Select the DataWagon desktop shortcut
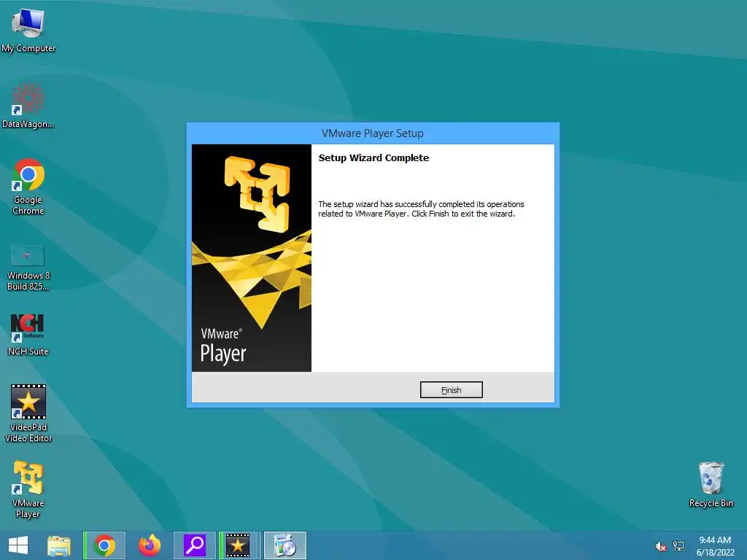The width and height of the screenshot is (747, 560). (x=28, y=106)
